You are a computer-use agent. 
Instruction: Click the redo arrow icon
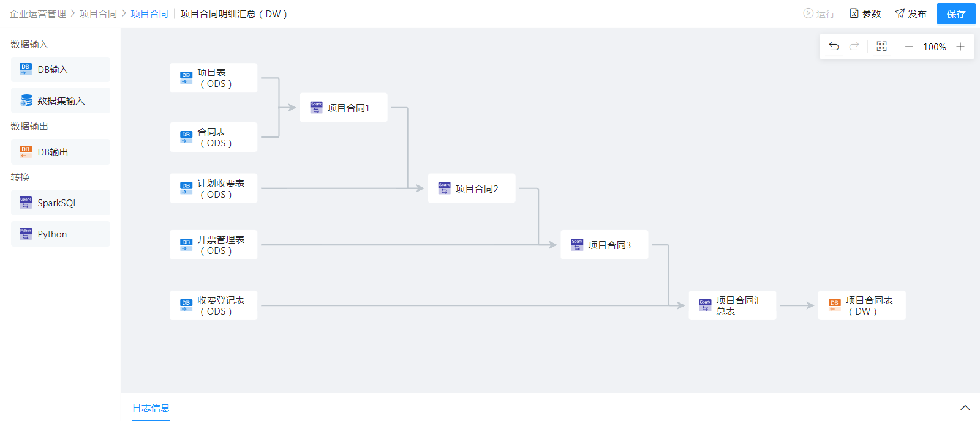pos(854,47)
